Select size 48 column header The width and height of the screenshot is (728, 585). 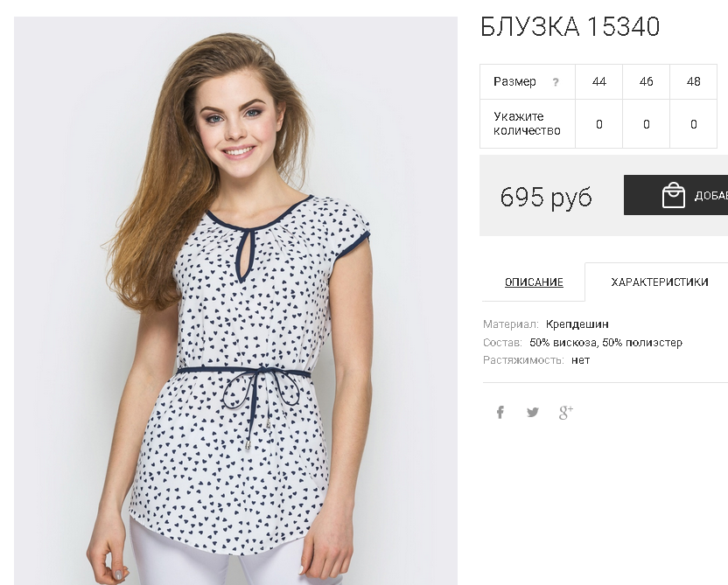(x=694, y=81)
